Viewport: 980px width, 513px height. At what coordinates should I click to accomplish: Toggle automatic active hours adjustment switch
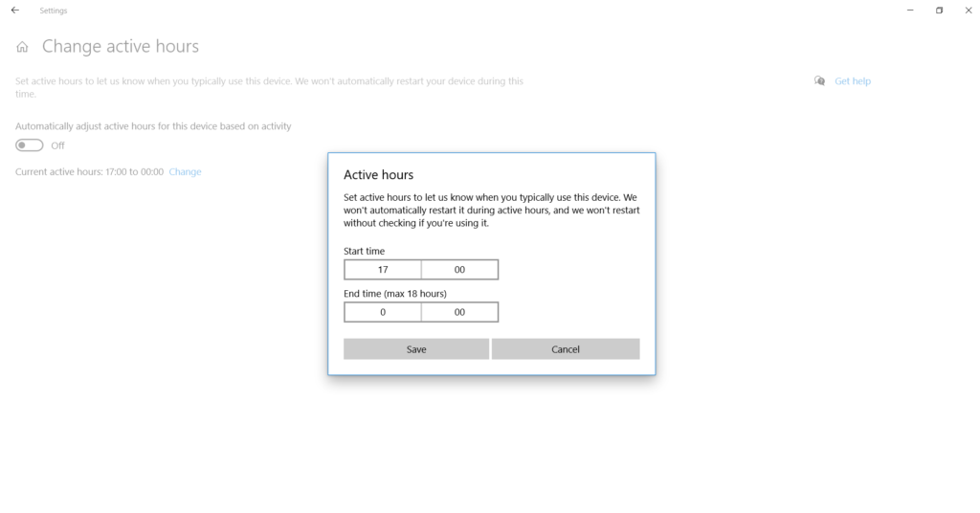pyautogui.click(x=30, y=145)
